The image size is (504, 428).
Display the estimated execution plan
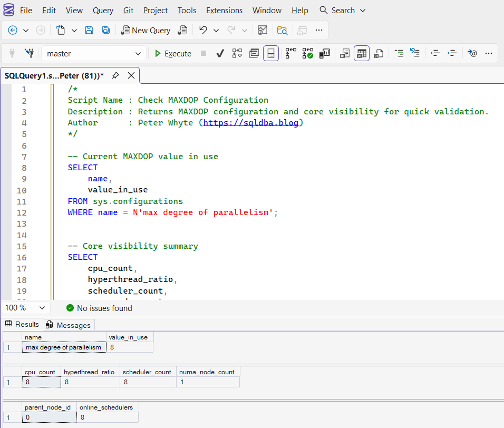(237, 53)
